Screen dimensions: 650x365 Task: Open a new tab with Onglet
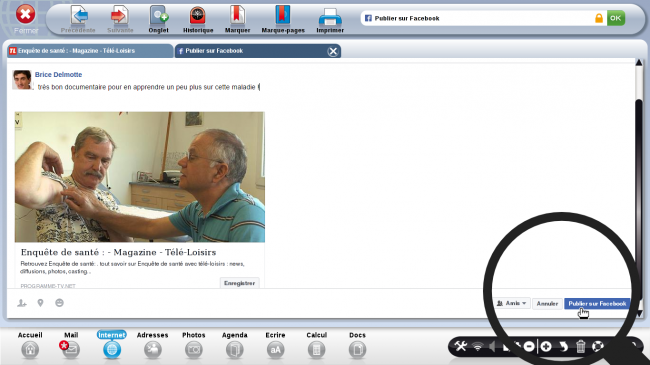(x=159, y=16)
